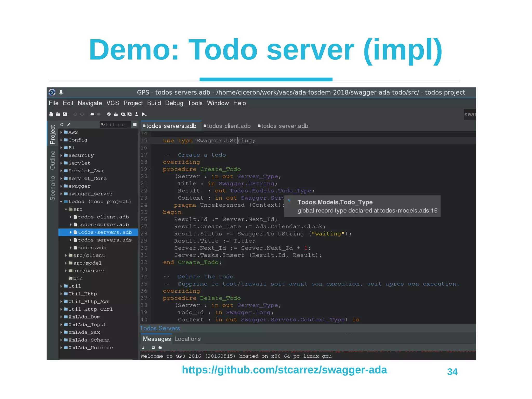Viewport: 532px width, 399px height.
Task: Switch to the todos-server.adb editor tab
Action: 283,126
